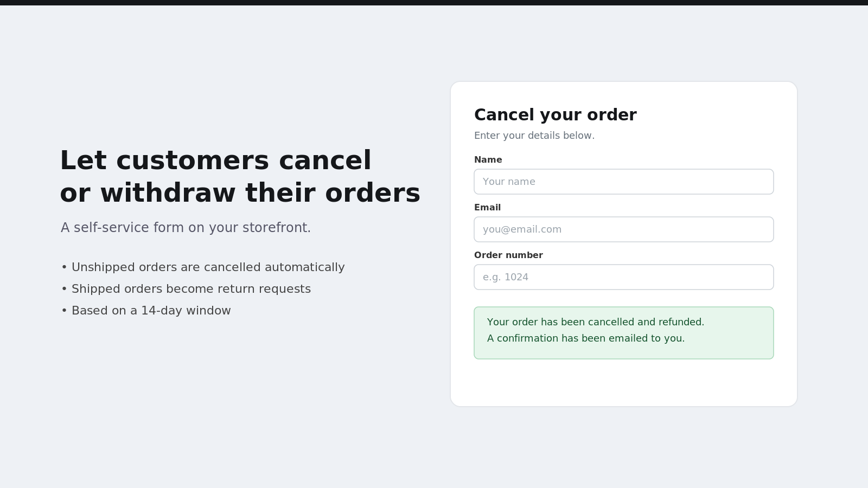The height and width of the screenshot is (488, 868).
Task: Click the "Shipped orders become return requests" bullet
Action: pos(186,289)
